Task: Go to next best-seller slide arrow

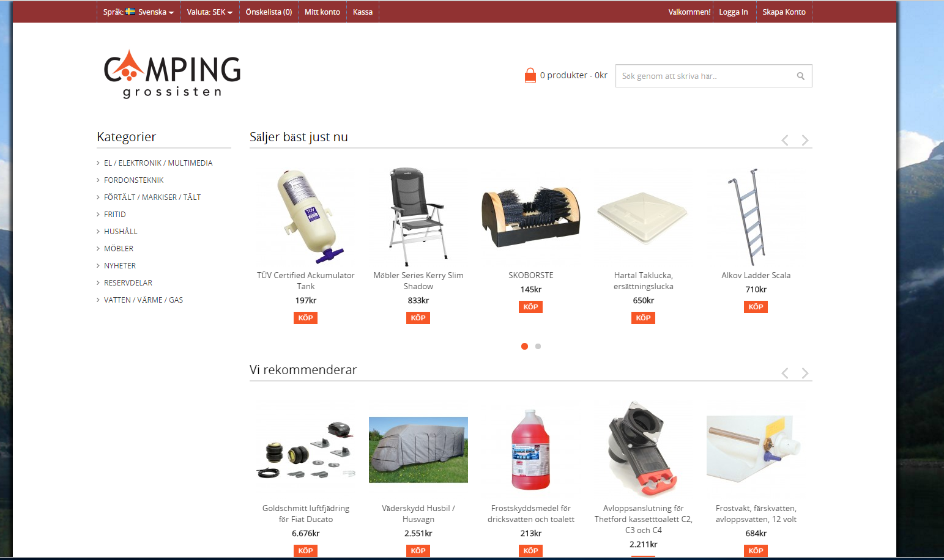Action: 805,141
